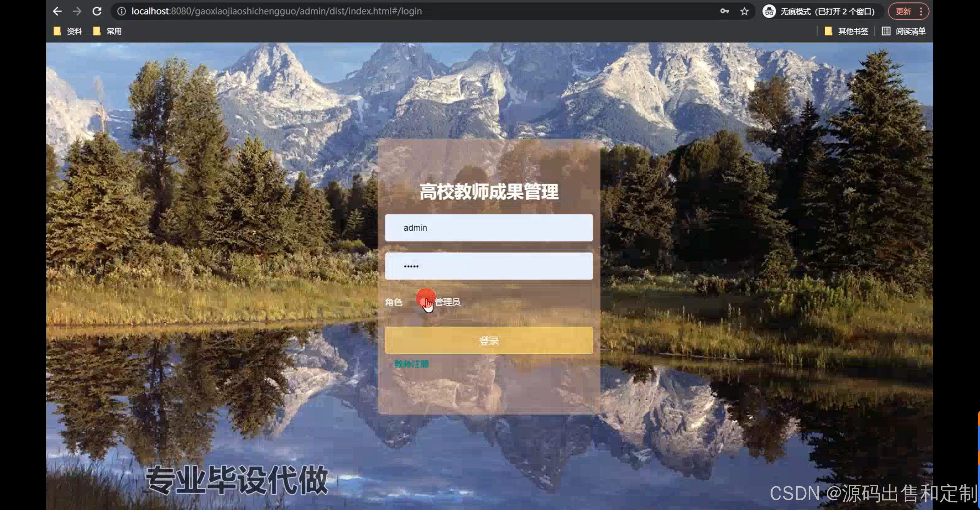Click the browser forward arrow

[x=77, y=11]
